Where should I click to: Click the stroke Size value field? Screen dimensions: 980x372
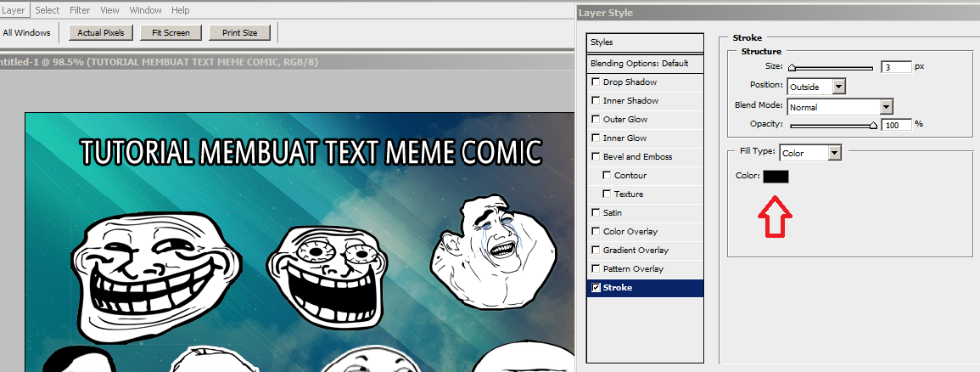[896, 67]
